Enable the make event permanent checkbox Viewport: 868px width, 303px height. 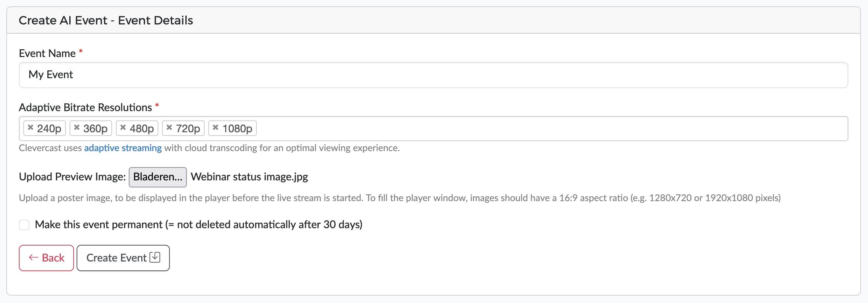click(x=24, y=225)
